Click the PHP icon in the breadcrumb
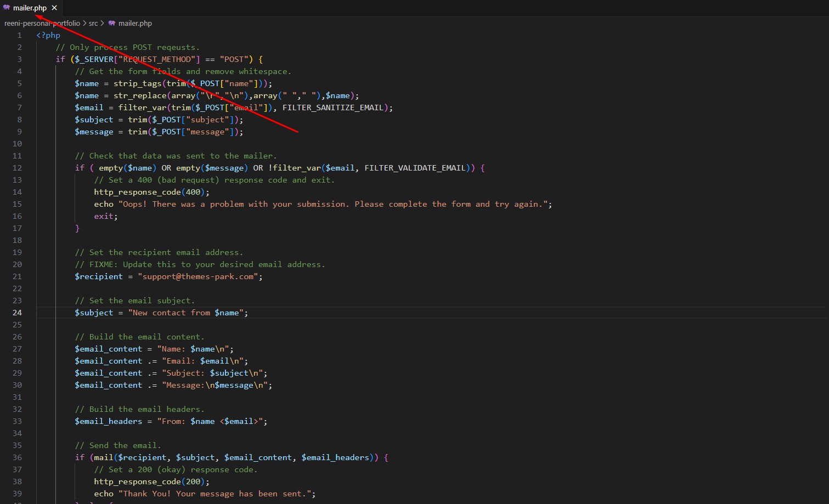Image resolution: width=829 pixels, height=504 pixels. coord(112,23)
